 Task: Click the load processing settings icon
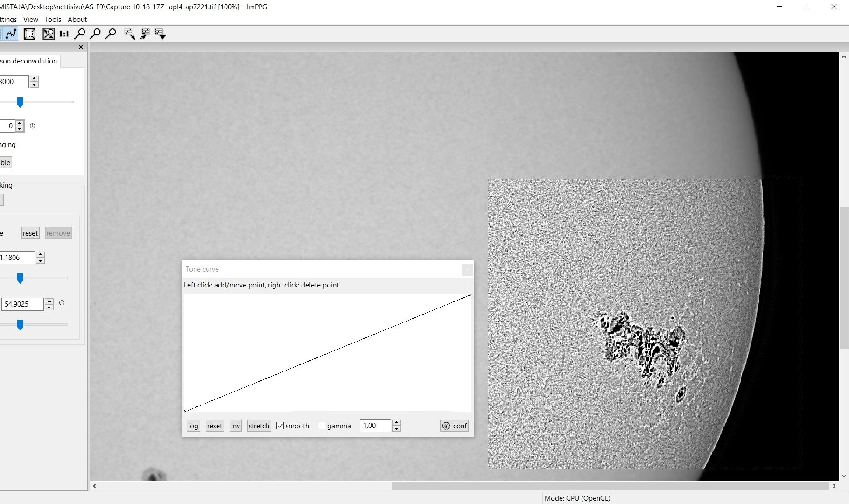pyautogui.click(x=129, y=34)
